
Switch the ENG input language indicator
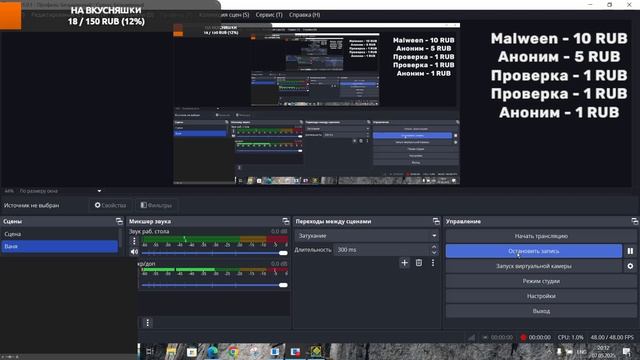point(581,351)
